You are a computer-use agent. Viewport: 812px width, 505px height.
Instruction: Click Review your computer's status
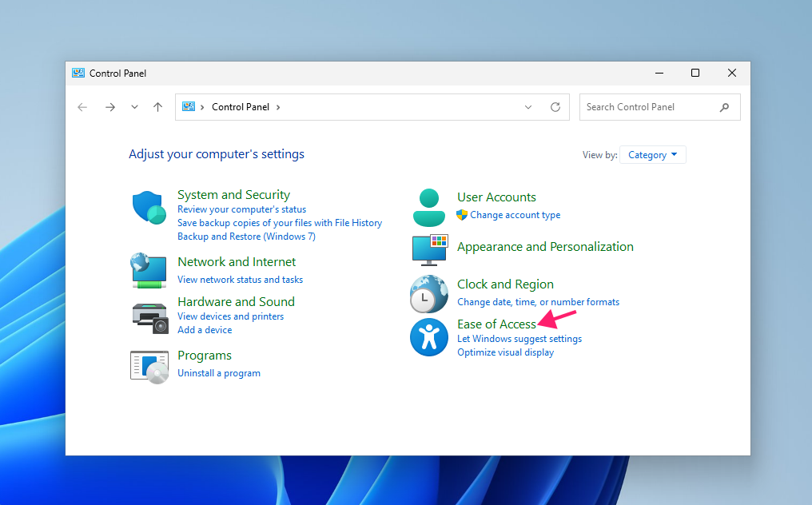pyautogui.click(x=242, y=209)
